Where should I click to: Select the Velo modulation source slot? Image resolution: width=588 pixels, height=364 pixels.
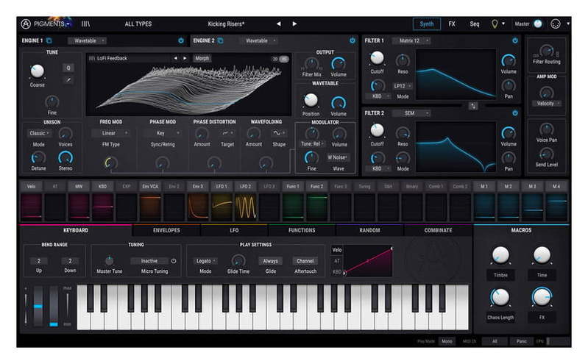point(31,186)
